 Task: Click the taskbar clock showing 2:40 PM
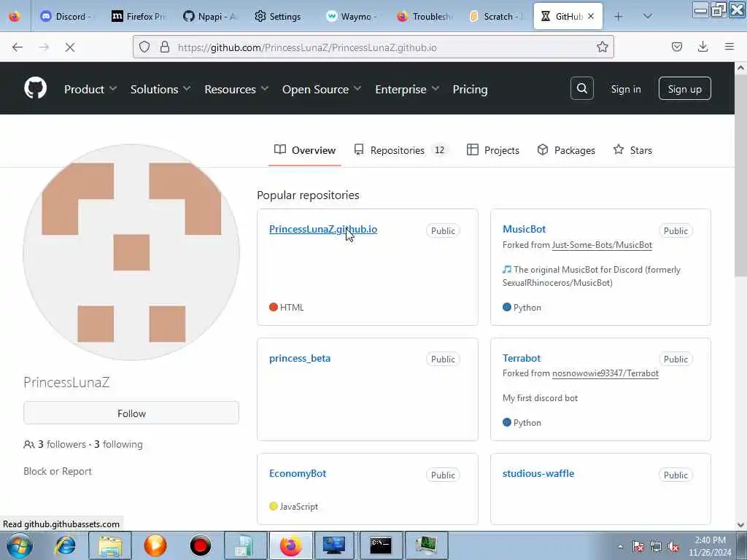[x=710, y=546]
